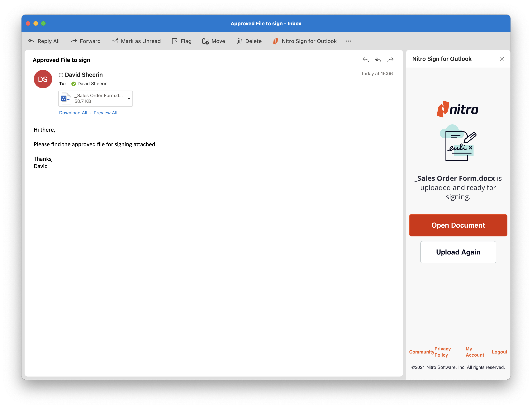Launch Nitro Sign for Outlook from the toolbar
This screenshot has height=408, width=532.
276,41
